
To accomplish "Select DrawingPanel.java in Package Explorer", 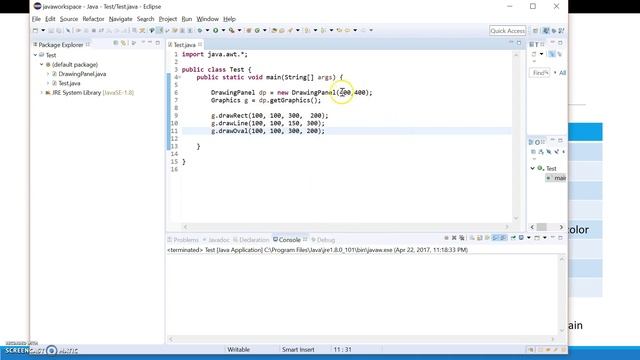I will pos(82,74).
